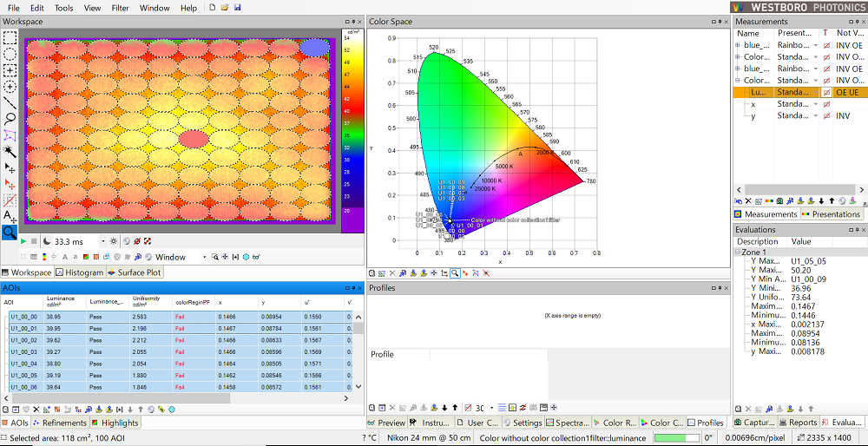Click the Presentations tab button
Screen dimensions: 868x446
pyautogui.click(x=832, y=214)
